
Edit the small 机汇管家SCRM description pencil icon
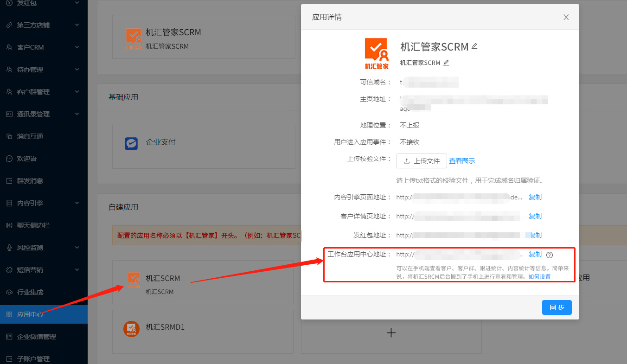[446, 63]
